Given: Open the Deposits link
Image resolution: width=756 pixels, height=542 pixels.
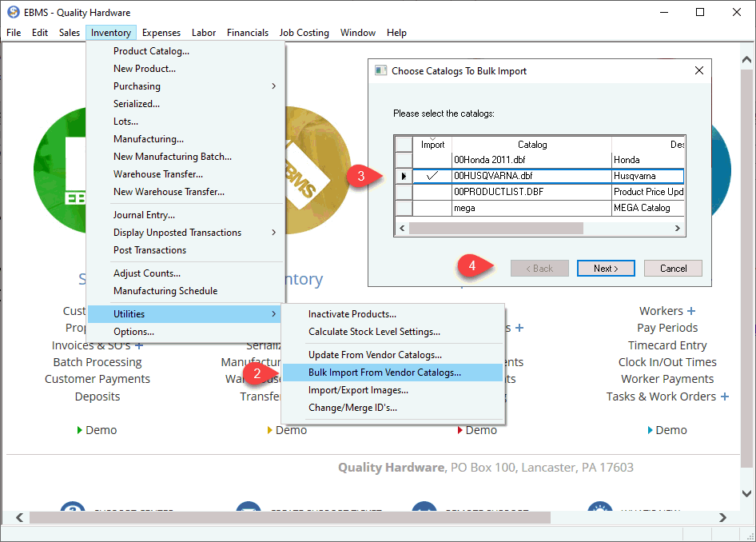Looking at the screenshot, I should click(97, 397).
